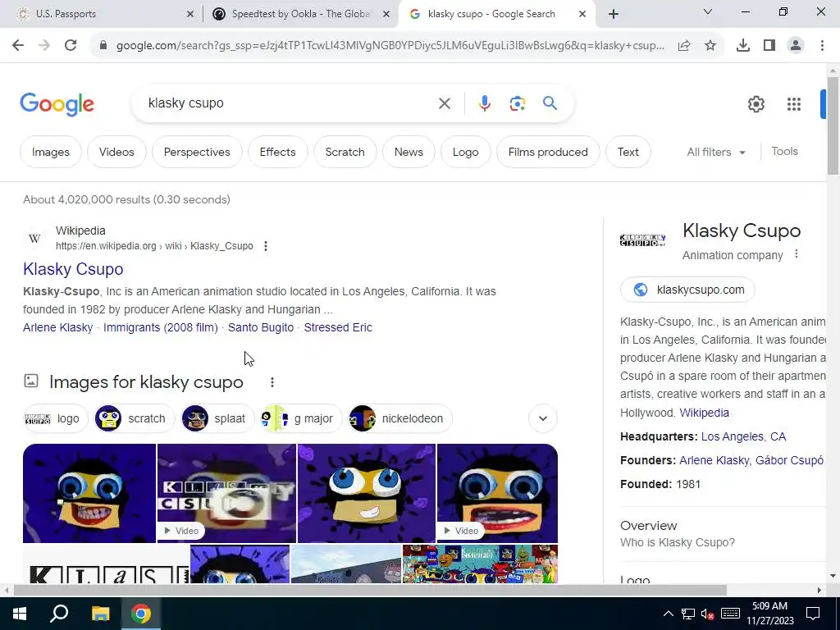Expand more image suggestion chips

[543, 418]
